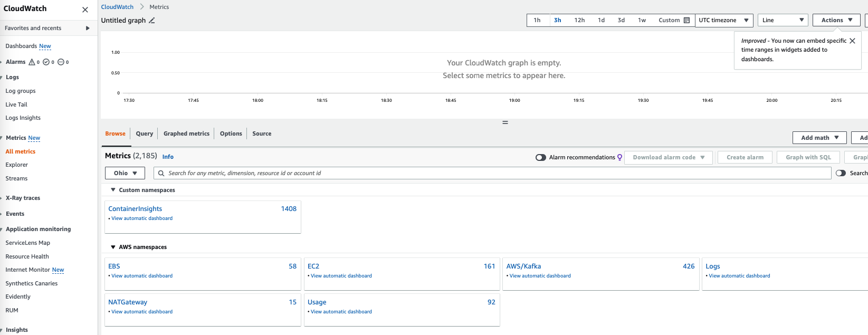Select the 1d time range
The height and width of the screenshot is (335, 868).
pos(601,20)
